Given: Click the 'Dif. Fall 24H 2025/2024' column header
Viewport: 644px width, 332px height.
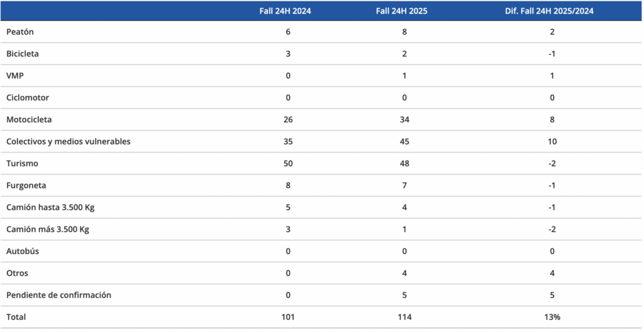Looking at the screenshot, I should click(x=550, y=11).
